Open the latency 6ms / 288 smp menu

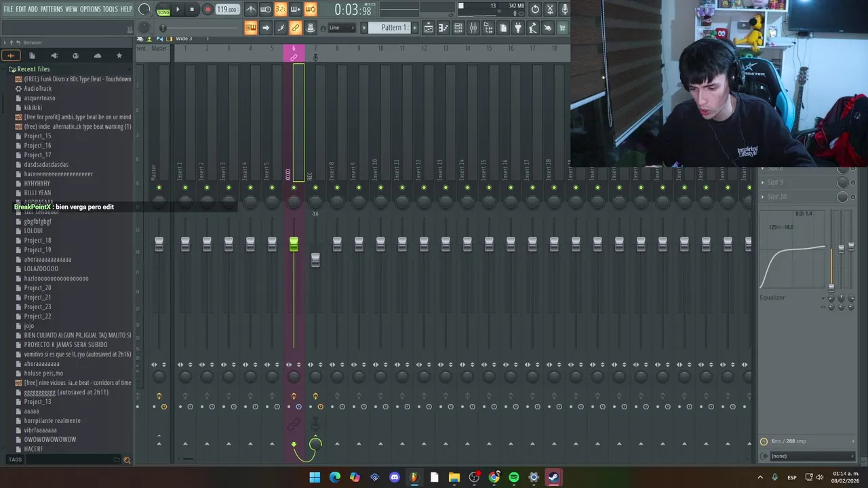point(808,441)
